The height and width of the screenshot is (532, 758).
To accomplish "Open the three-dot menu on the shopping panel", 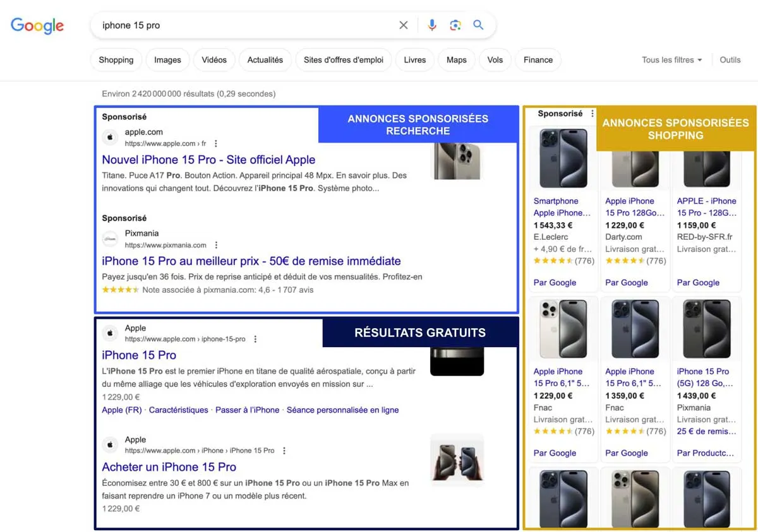I will coord(592,113).
